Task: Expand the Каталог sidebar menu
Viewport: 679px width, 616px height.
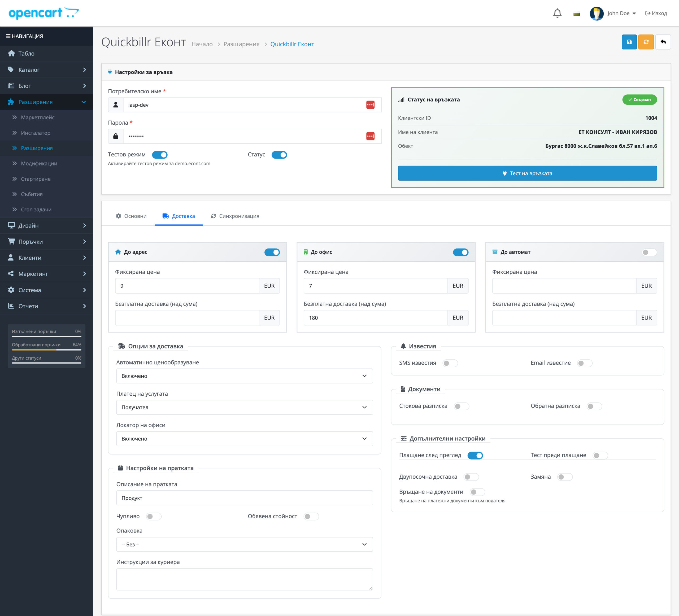Action: 46,70
